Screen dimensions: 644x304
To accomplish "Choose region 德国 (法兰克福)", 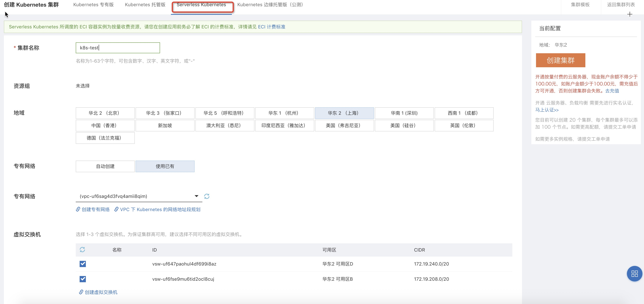I will point(105,138).
